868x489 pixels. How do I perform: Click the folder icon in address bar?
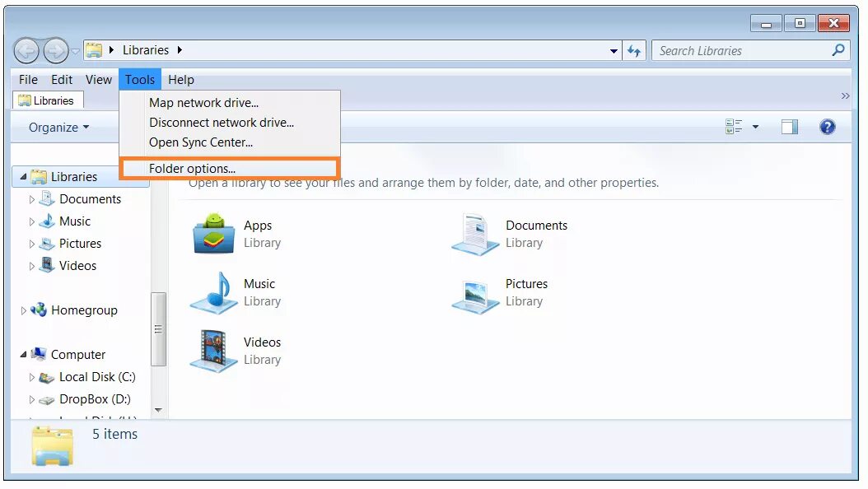94,50
